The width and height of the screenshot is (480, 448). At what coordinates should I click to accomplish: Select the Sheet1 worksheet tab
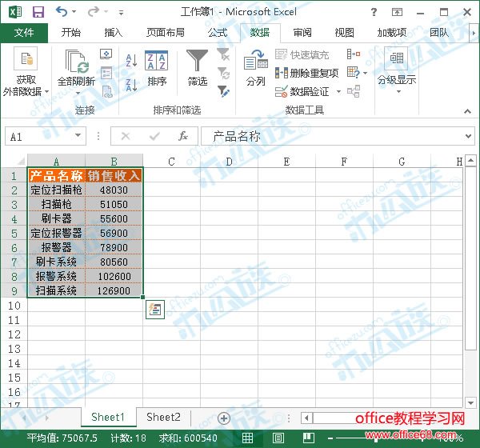[x=108, y=417]
